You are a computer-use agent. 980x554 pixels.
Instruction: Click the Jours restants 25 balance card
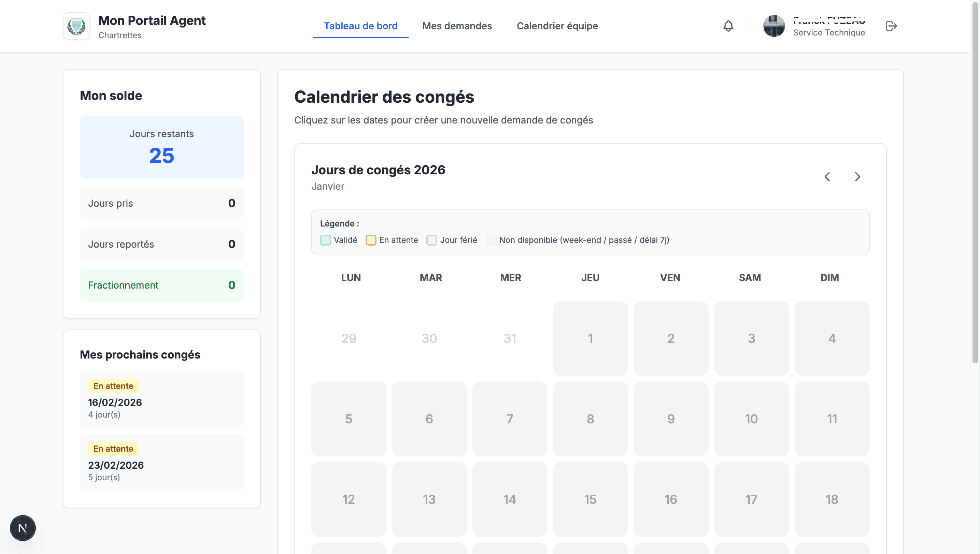[x=162, y=147]
